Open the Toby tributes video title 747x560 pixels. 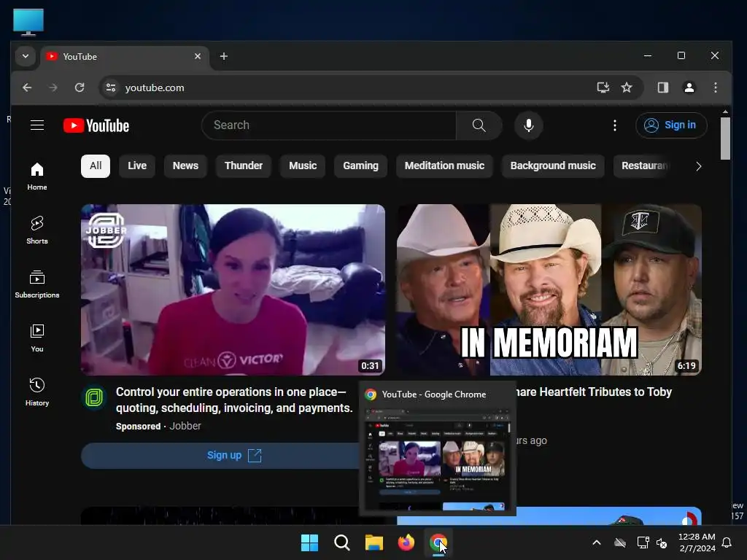(594, 392)
